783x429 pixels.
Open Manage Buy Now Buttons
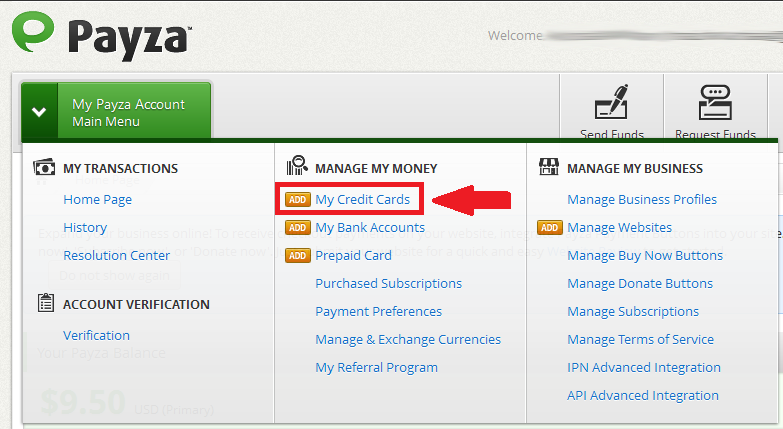(x=645, y=256)
